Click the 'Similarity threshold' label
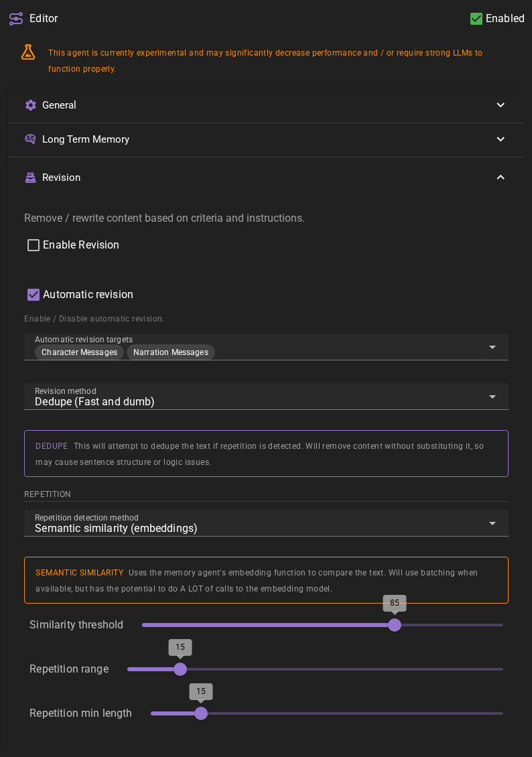532x757 pixels. tap(76, 625)
